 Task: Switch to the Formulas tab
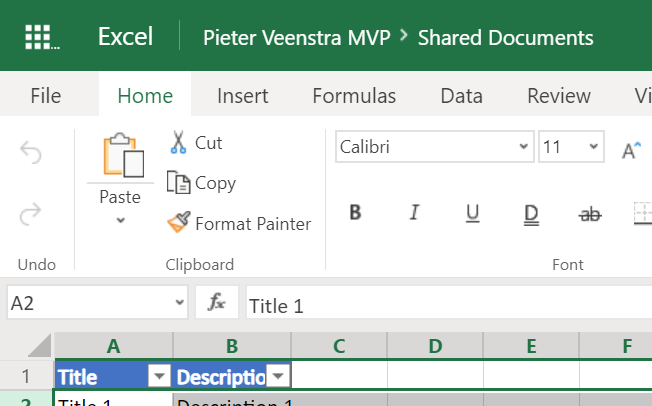pyautogui.click(x=354, y=96)
